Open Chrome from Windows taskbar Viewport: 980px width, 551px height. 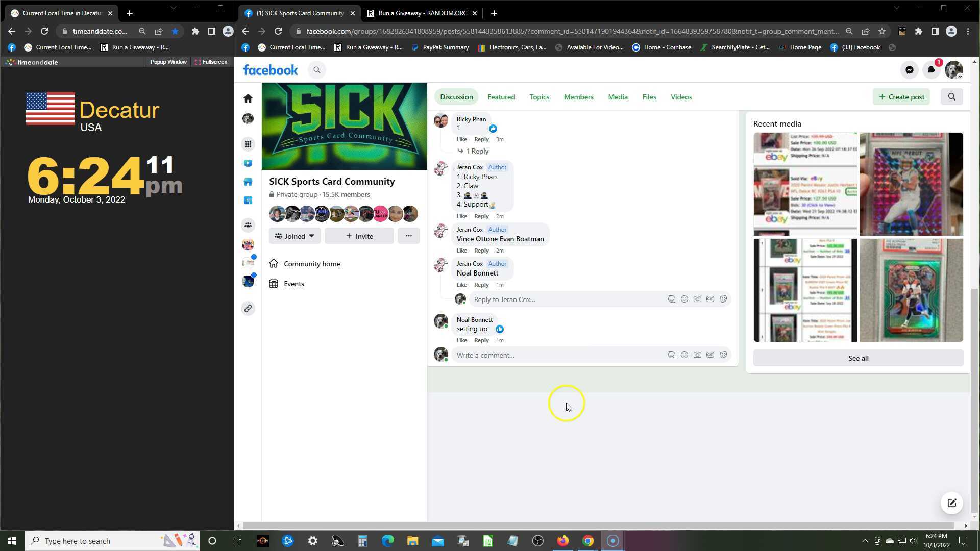[x=588, y=541]
